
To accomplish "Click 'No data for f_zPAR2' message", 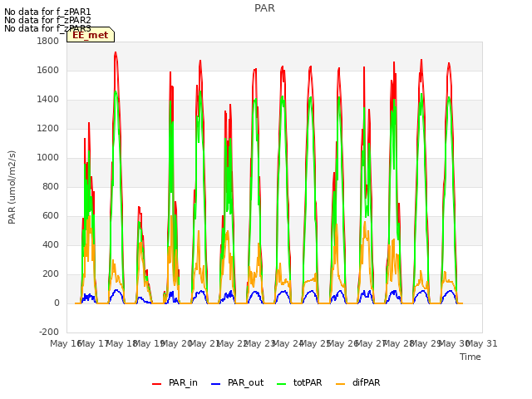I will 47,20.
